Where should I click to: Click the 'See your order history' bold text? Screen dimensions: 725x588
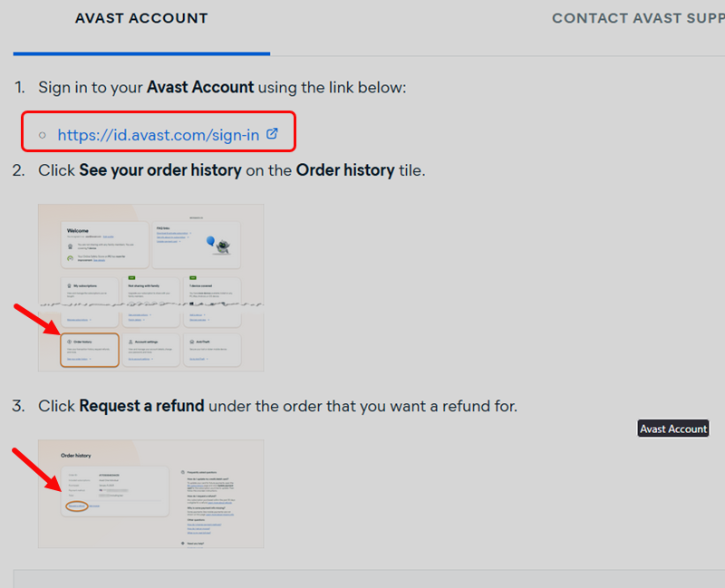pos(160,170)
